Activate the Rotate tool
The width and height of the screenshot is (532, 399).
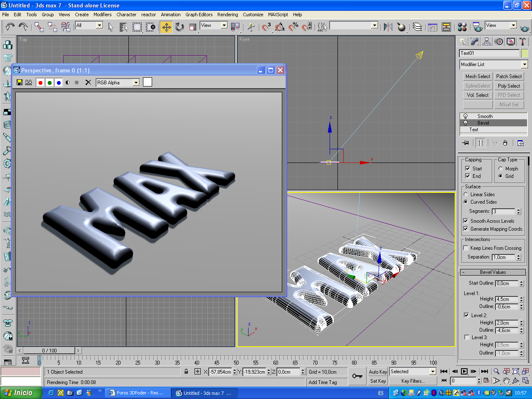[180, 27]
